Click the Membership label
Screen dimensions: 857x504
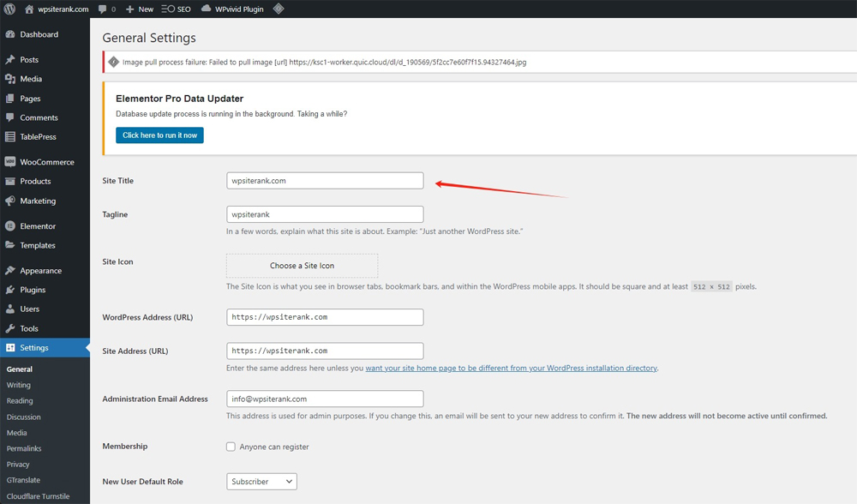(x=125, y=446)
